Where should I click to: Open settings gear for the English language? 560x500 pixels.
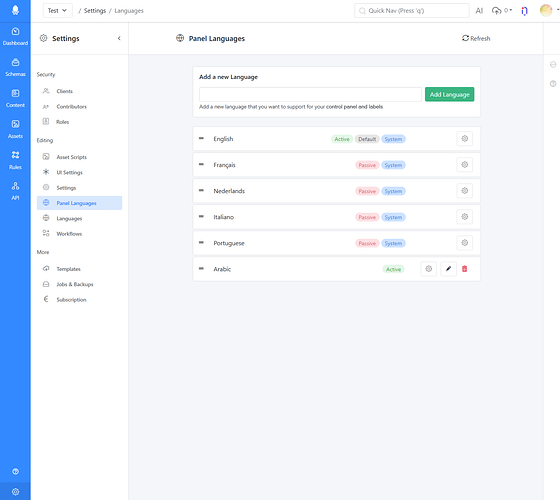point(464,139)
